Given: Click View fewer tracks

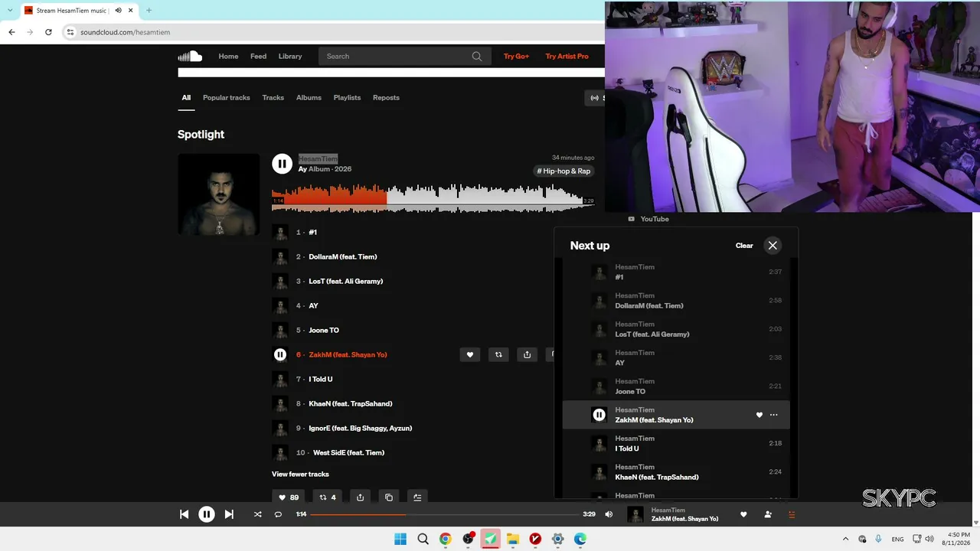Looking at the screenshot, I should click(300, 474).
